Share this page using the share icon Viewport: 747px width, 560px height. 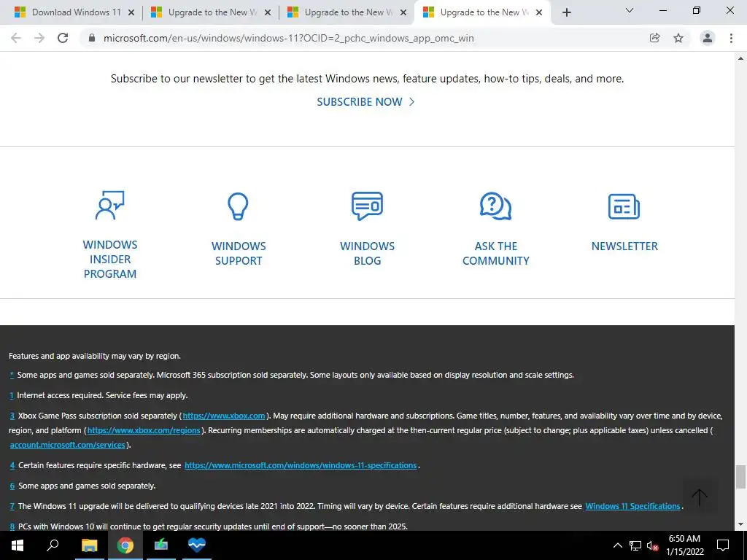pos(654,38)
